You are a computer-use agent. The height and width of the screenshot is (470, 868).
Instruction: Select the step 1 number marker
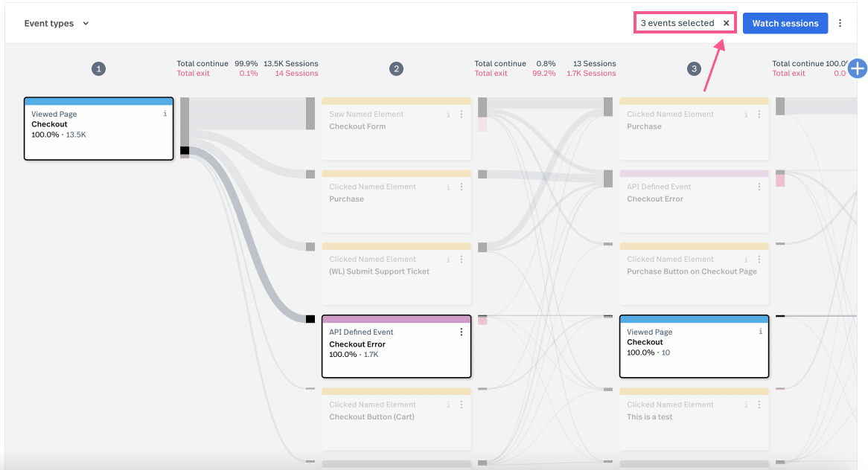pos(98,68)
